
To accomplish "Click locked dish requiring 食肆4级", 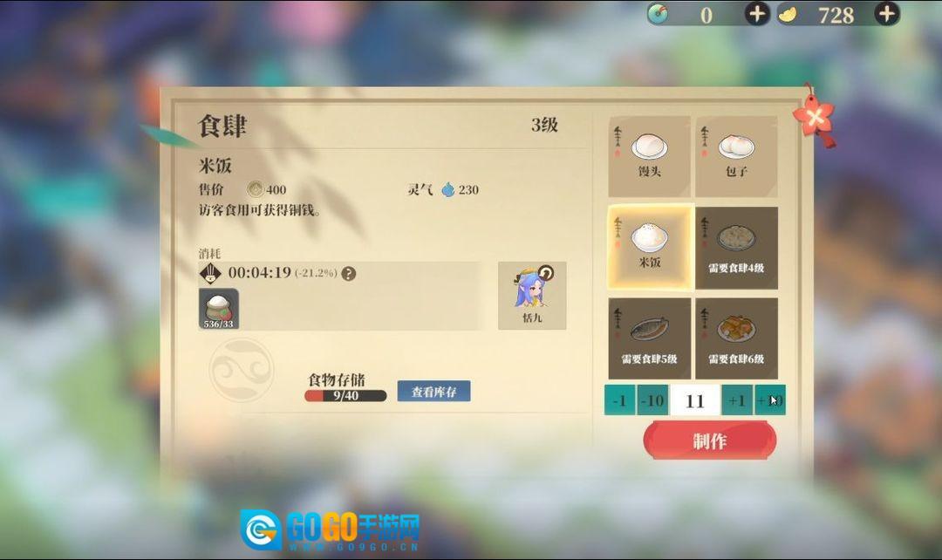I will [736, 248].
